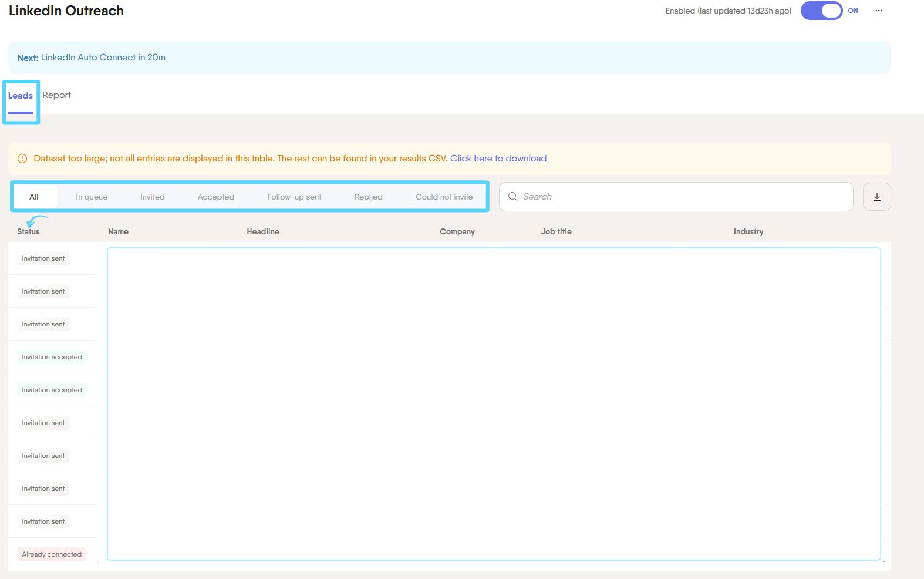This screenshot has width=924, height=579.
Task: Filter leads by Replied
Action: [368, 197]
